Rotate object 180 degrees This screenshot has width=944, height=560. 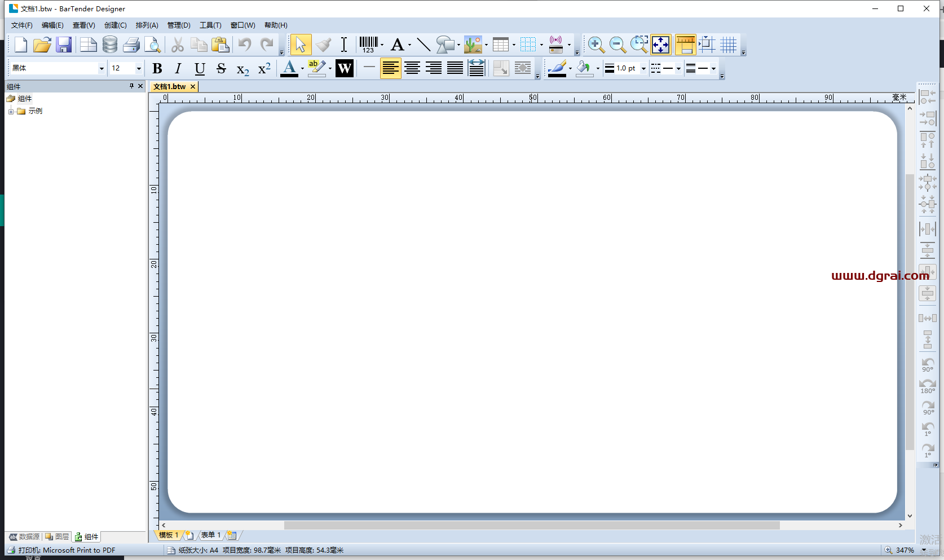click(928, 386)
